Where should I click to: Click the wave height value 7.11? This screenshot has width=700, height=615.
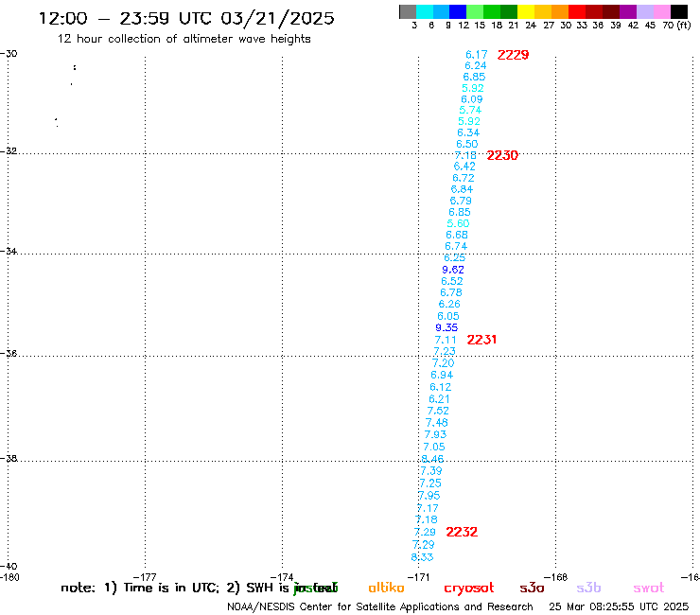tap(446, 340)
